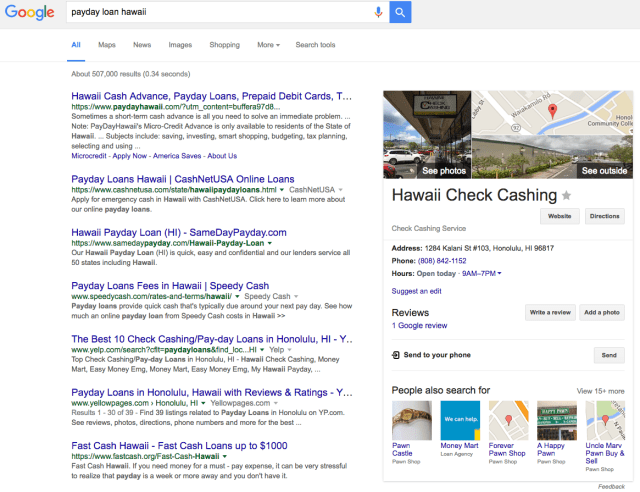This screenshot has width=640, height=492.
Task: Click the Directions button
Action: pyautogui.click(x=604, y=216)
